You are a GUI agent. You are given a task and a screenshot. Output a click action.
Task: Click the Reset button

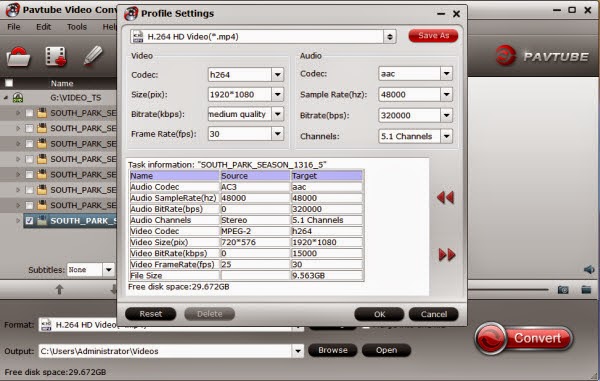point(151,314)
